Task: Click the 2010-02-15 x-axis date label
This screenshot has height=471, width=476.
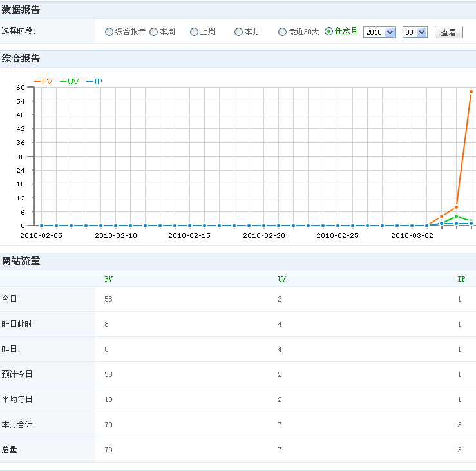Action: coord(189,236)
